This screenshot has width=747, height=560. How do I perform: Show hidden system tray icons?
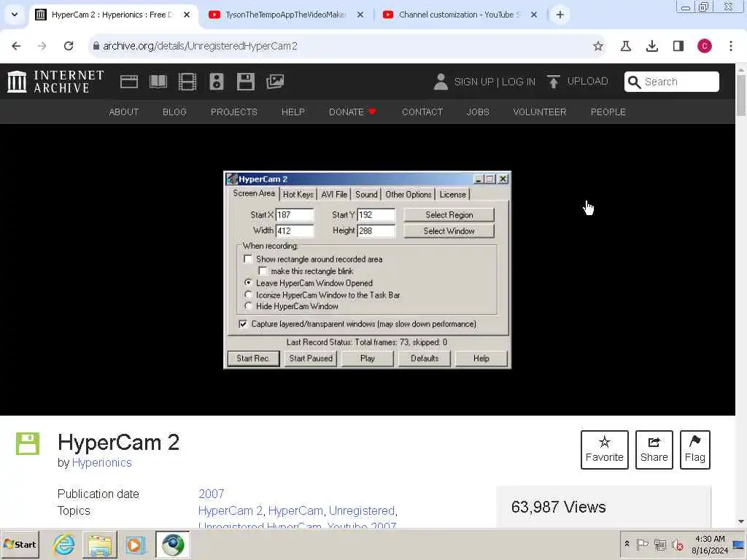(x=627, y=544)
